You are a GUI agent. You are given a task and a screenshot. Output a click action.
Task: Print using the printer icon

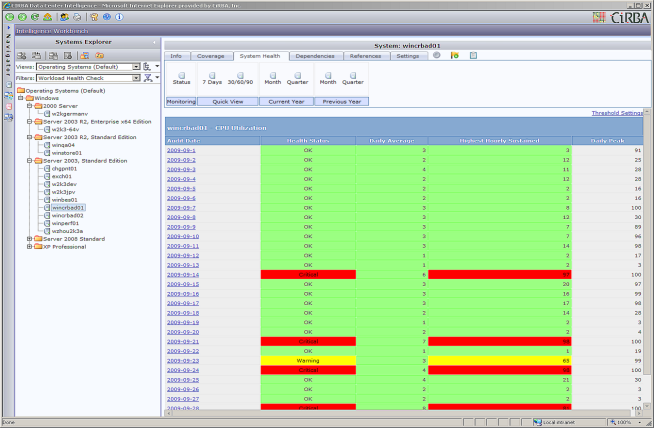click(x=77, y=17)
